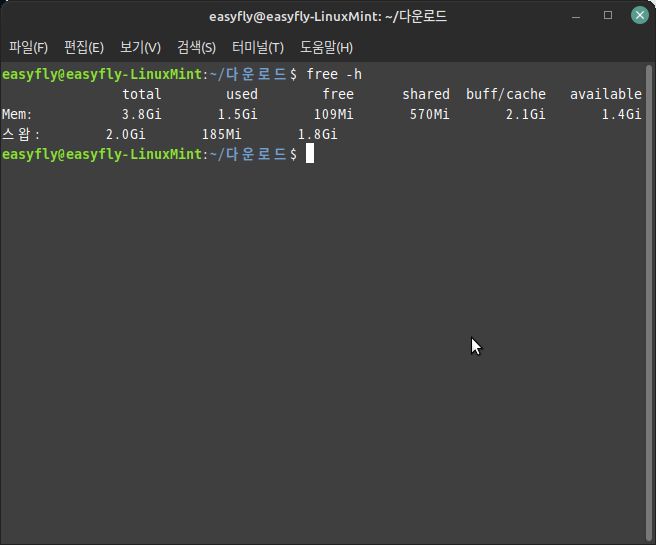The image size is (656, 545).
Task: Click the available value 1.4Gi
Action: coord(622,114)
